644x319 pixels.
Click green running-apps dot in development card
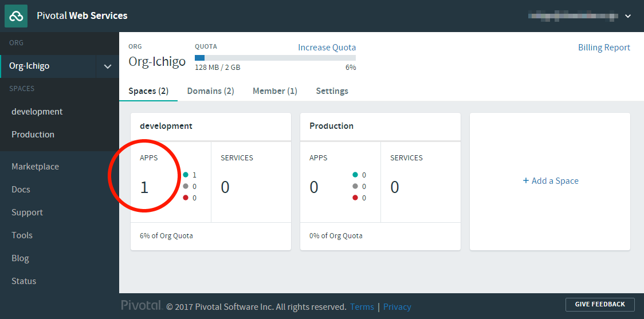186,175
